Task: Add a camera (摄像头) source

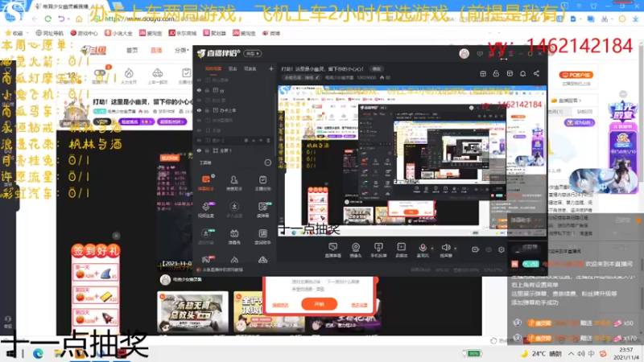Action: click(356, 249)
